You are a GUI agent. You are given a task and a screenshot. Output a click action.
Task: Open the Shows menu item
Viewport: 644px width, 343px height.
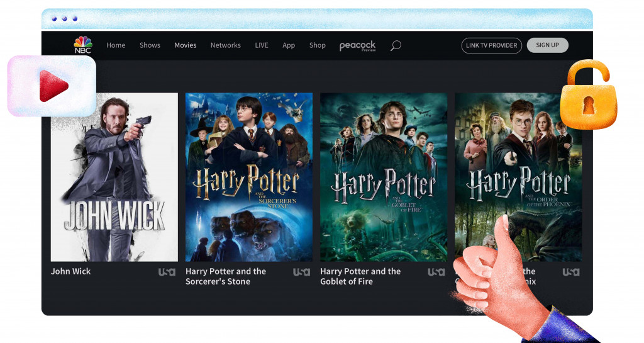(x=150, y=45)
